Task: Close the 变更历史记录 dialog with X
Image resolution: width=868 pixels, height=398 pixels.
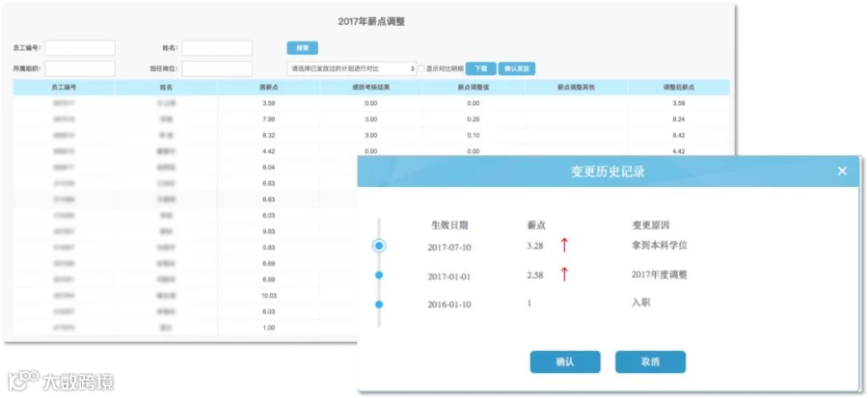Action: (x=842, y=171)
